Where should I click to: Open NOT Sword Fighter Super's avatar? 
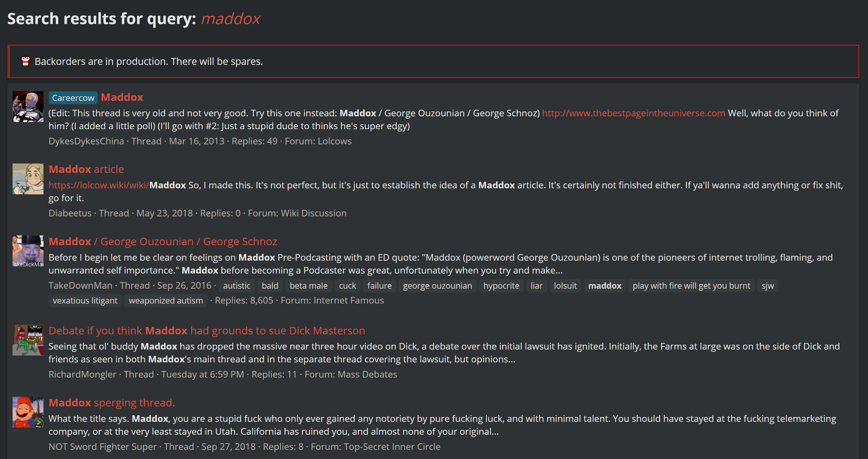(28, 412)
